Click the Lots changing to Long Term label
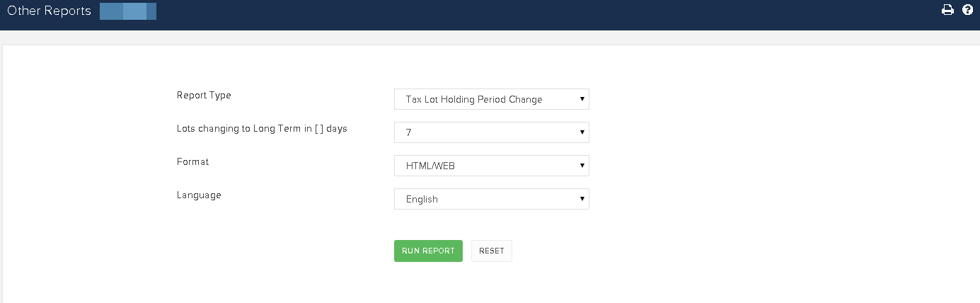This screenshot has width=980, height=303. tap(262, 129)
